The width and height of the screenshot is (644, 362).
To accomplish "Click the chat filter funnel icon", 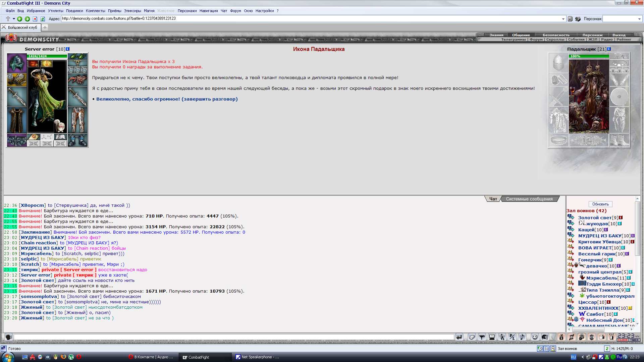I will (482, 337).
